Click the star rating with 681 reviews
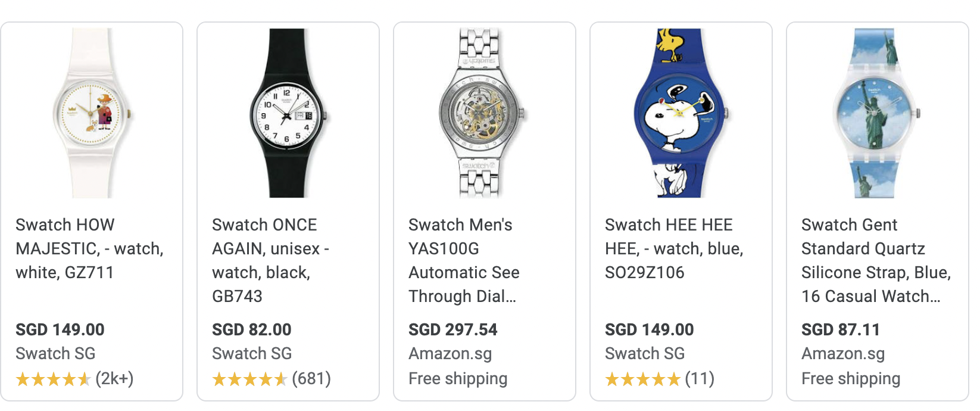Viewport: 980px width, 411px height. coord(250,379)
